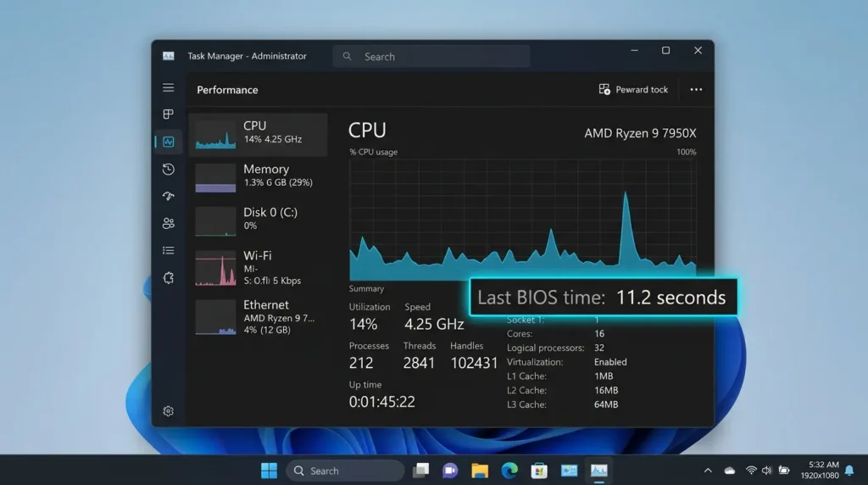Open the three-dot more options menu
The width and height of the screenshot is (868, 485).
click(x=696, y=89)
